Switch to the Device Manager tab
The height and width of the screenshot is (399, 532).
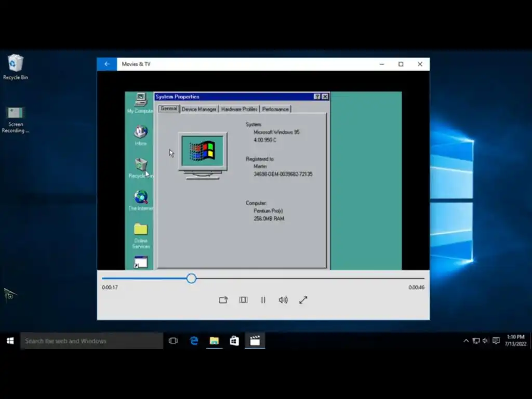point(199,109)
